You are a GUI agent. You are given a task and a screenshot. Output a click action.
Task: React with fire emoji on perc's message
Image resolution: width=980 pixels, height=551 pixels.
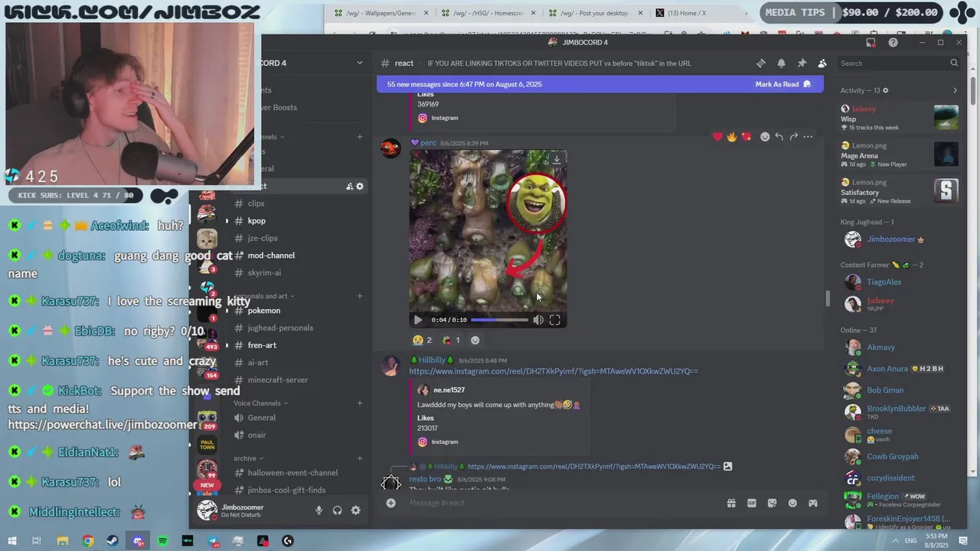[x=732, y=137]
